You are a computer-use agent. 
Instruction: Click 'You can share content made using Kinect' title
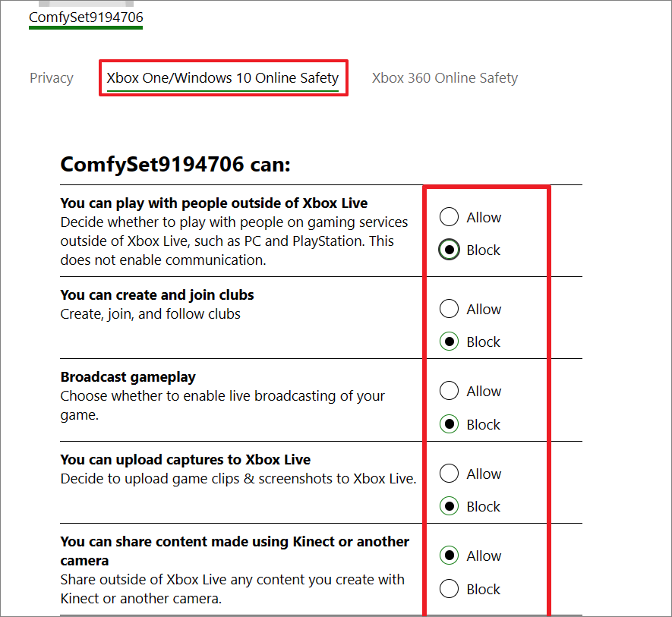[235, 551]
